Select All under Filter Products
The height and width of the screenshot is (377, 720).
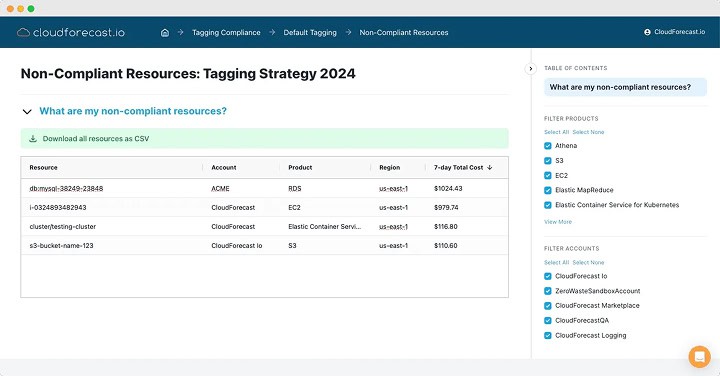(x=557, y=132)
